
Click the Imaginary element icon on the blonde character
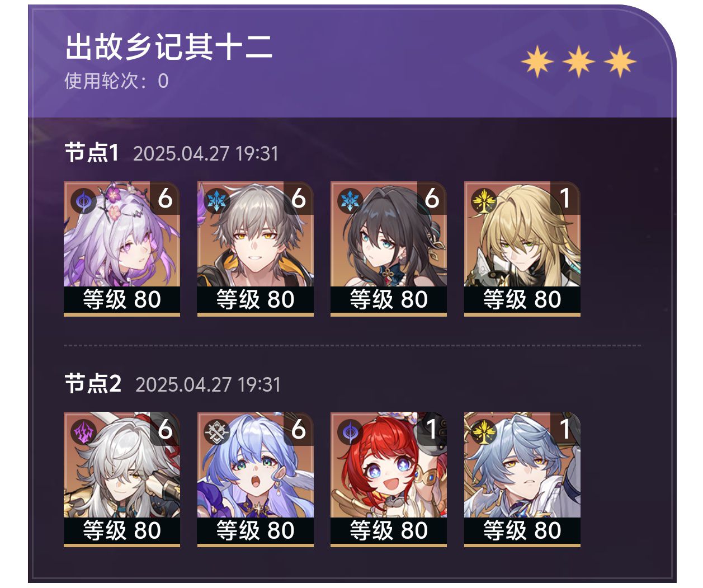[484, 201]
